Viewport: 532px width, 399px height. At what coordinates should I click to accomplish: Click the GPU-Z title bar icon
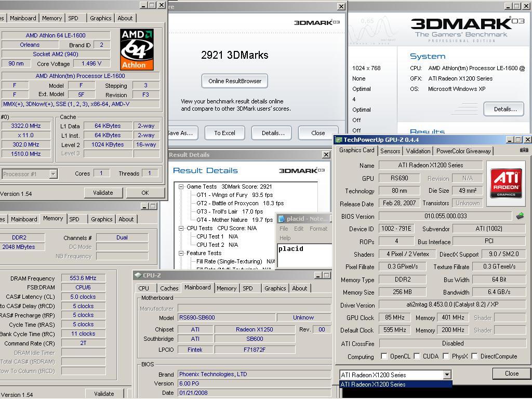click(339, 140)
